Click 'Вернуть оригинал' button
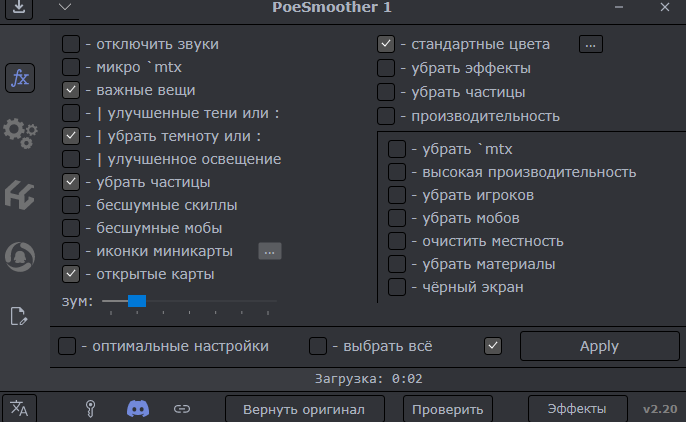 [x=304, y=409]
